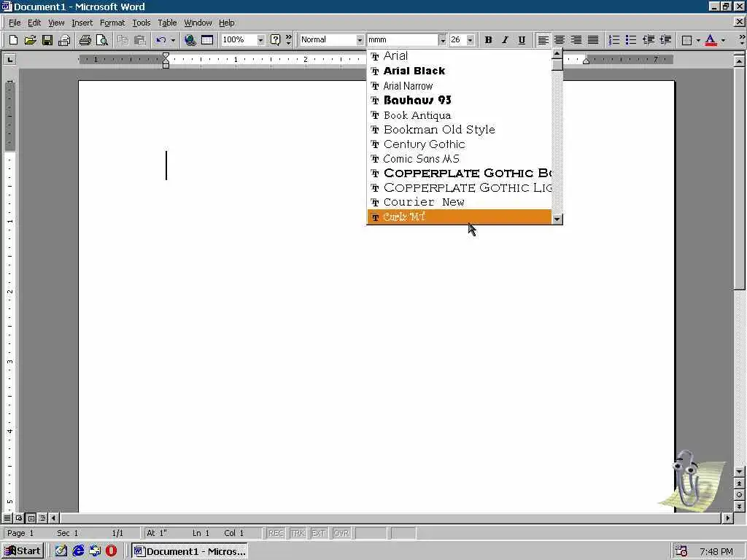Image resolution: width=747 pixels, height=560 pixels.
Task: Click Document1 taskbar button
Action: 190,551
